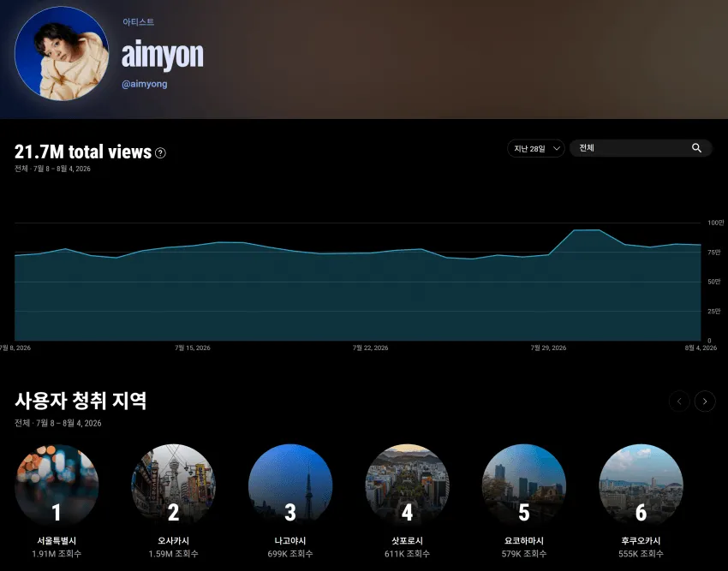Click the 아티스트 label above the name
The height and width of the screenshot is (571, 728).
click(x=139, y=21)
